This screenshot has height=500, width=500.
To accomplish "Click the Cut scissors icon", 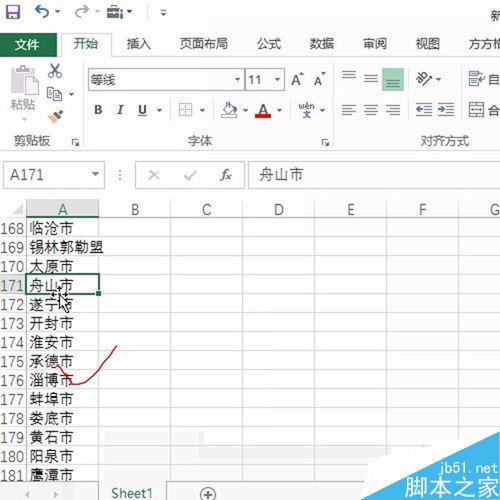I will 55,71.
